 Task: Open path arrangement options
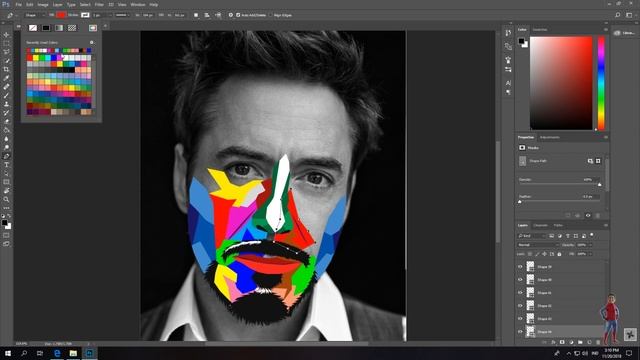pyautogui.click(x=218, y=15)
